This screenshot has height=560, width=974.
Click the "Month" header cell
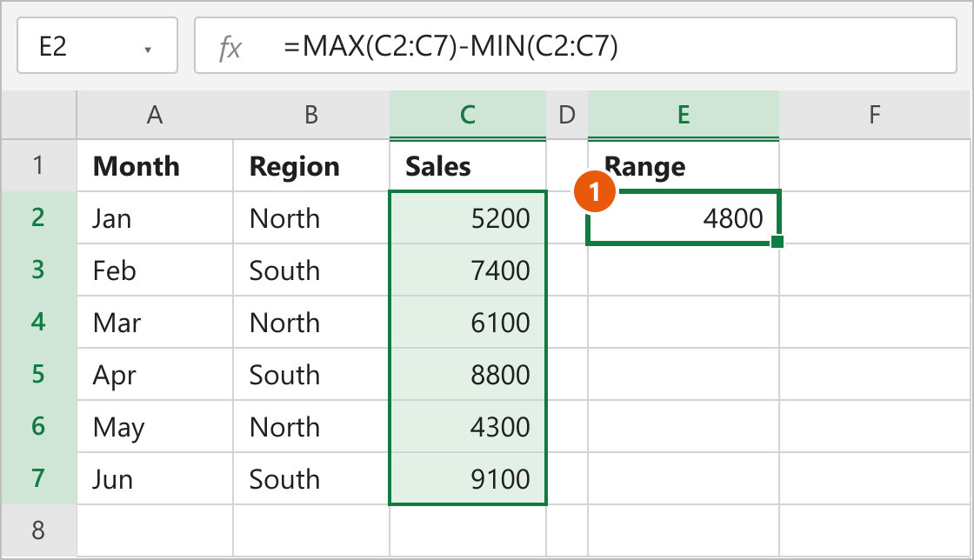[155, 166]
